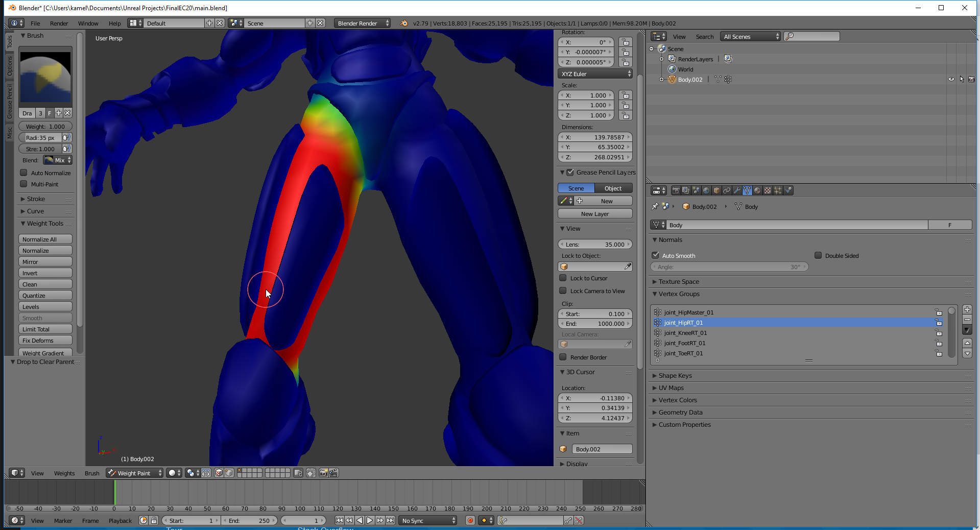Click the delete keyframes scissors-key icon
This screenshot has width=980, height=530.
[x=579, y=520]
